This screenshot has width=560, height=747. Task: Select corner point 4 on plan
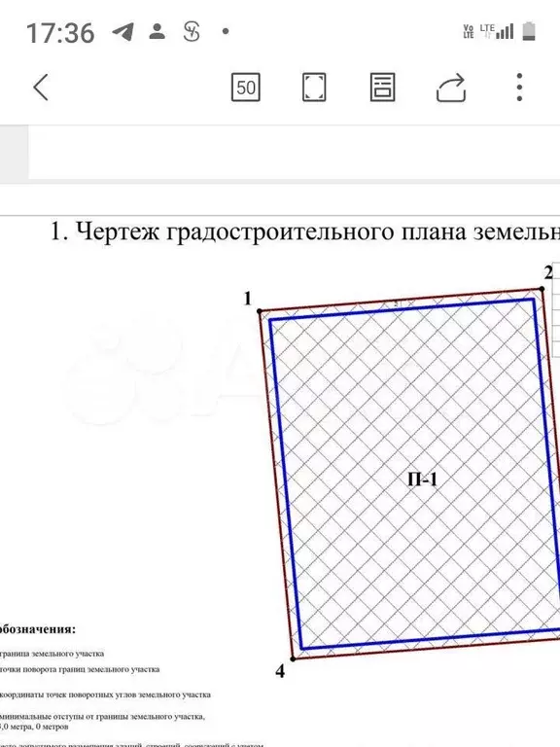[293, 658]
